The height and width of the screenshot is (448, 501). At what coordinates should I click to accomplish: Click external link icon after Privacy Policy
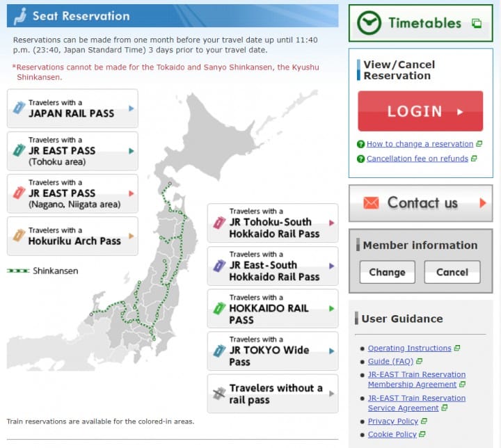pos(424,421)
